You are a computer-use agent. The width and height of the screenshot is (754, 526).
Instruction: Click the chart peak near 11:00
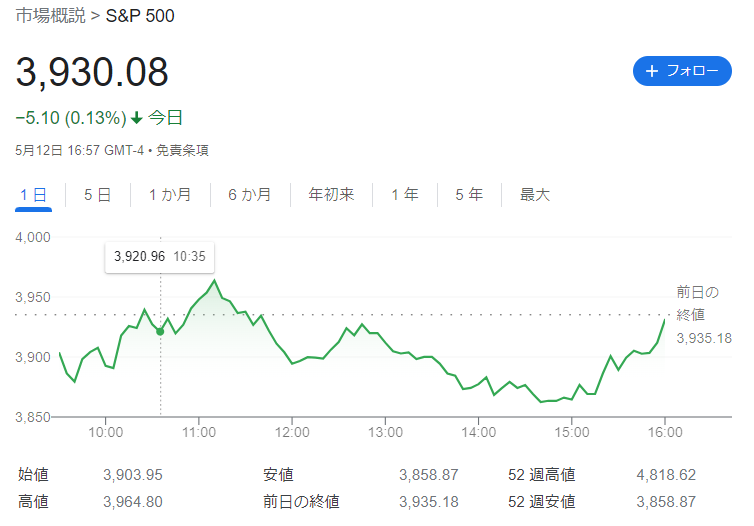[x=215, y=280]
